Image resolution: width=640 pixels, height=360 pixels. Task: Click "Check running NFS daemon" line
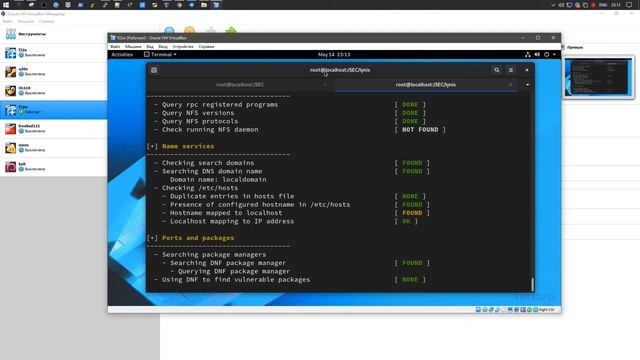(210, 129)
